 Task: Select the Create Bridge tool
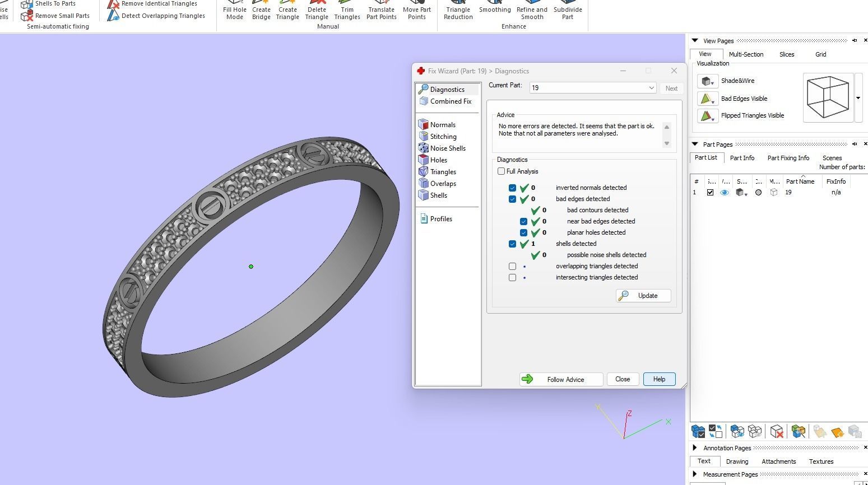[x=261, y=10]
